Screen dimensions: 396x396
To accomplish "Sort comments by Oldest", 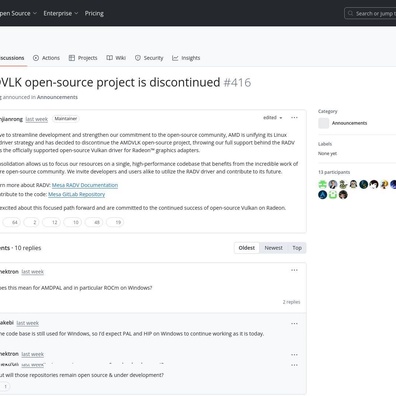I will click(247, 248).
